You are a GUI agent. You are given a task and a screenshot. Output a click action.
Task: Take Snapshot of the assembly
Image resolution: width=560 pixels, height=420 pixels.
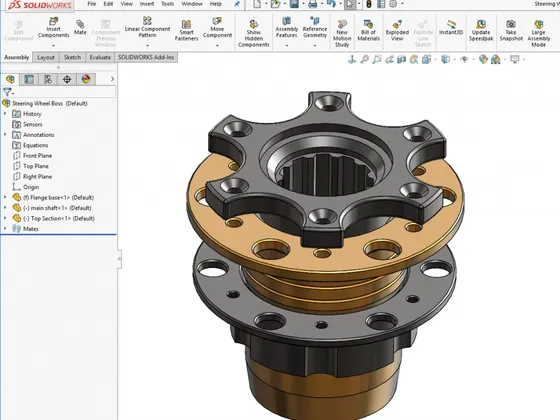point(511,30)
